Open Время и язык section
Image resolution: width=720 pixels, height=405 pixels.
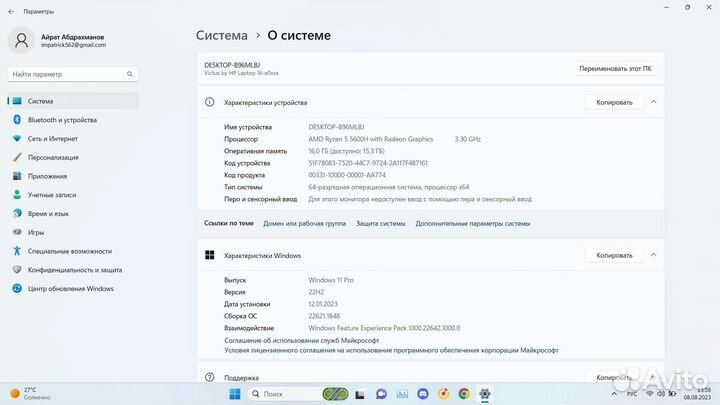tap(73, 214)
